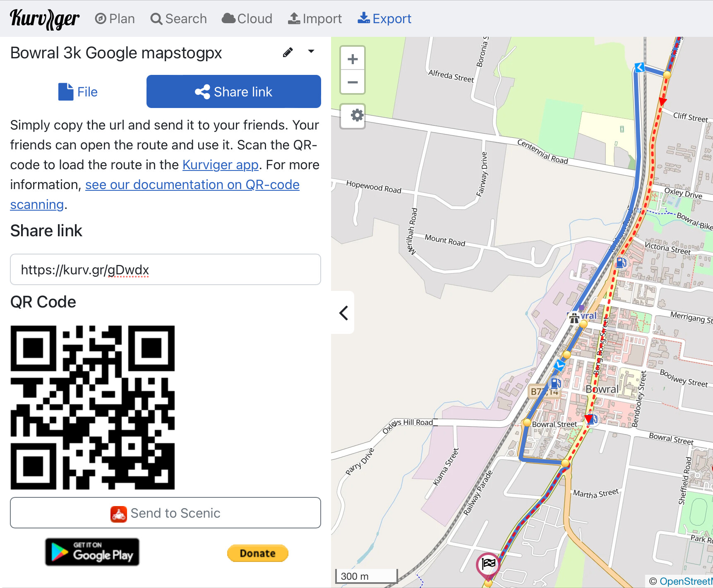Click fuel station icon on Bowral Street

point(593,420)
